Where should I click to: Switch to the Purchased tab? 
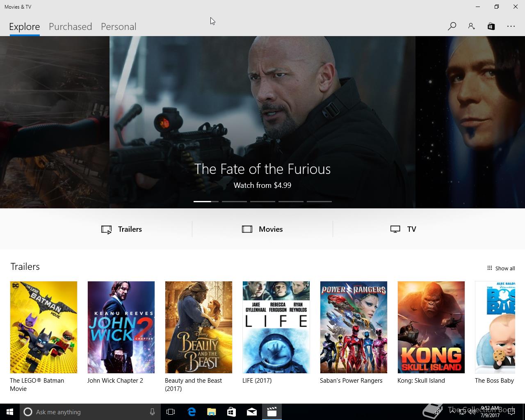(71, 27)
